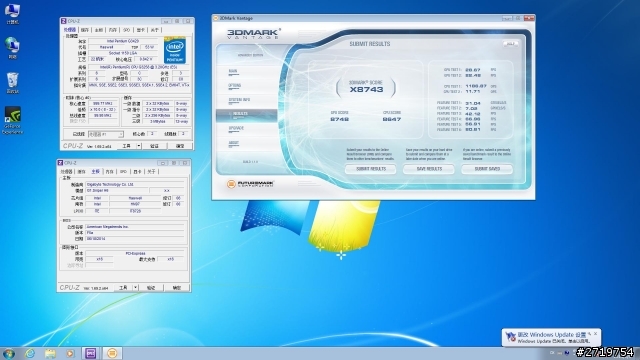Image resolution: width=640 pixels, height=360 pixels.
Task: Expand 工具 dropdown arrow in lower CPU-Z
Action: [136, 288]
